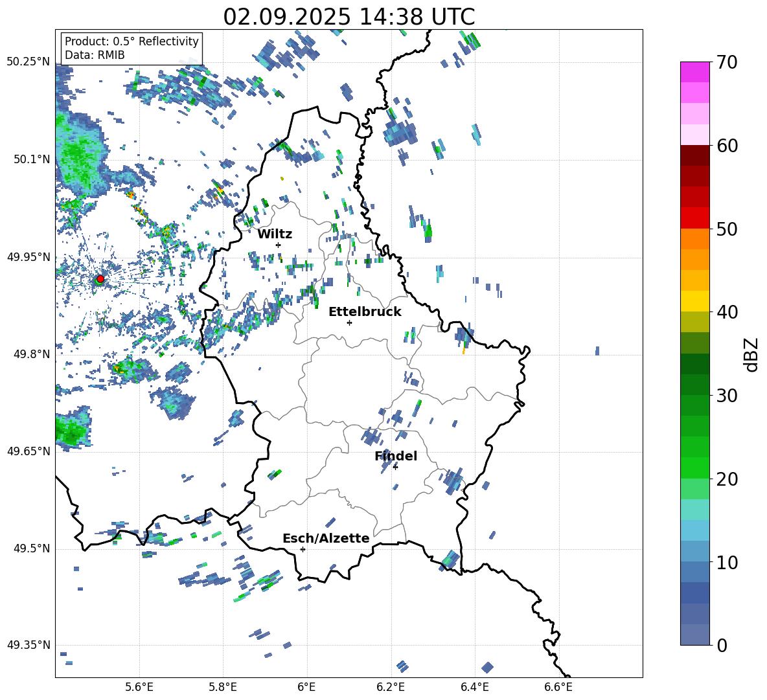
Task: Click the Product: 0.5° Reflectivity text
Action: (x=132, y=41)
